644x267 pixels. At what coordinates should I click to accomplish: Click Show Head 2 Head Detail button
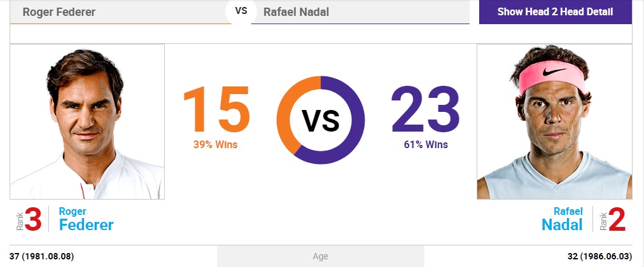pyautogui.click(x=556, y=12)
